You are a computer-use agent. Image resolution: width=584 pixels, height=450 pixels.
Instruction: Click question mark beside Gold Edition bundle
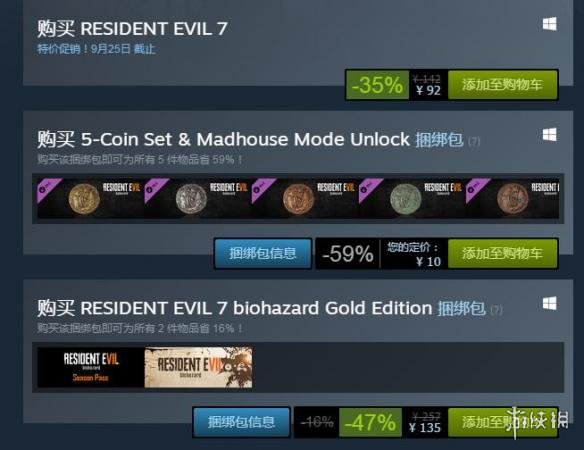[x=496, y=310]
